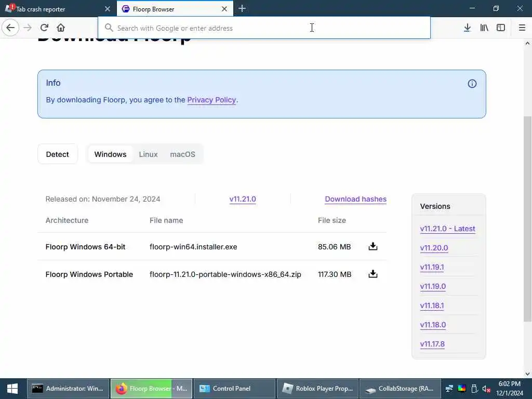The width and height of the screenshot is (532, 399).
Task: Select the Floorp Windows 64-bit row label
Action: [x=86, y=247]
